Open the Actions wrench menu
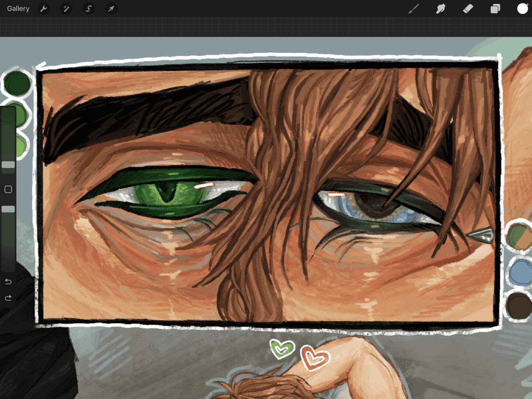The image size is (532, 399). click(x=44, y=9)
